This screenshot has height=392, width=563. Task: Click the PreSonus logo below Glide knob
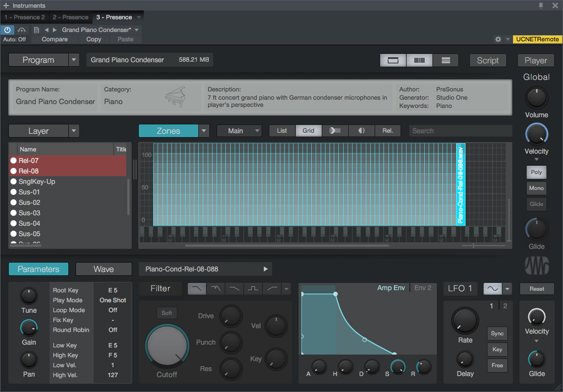pos(536,265)
